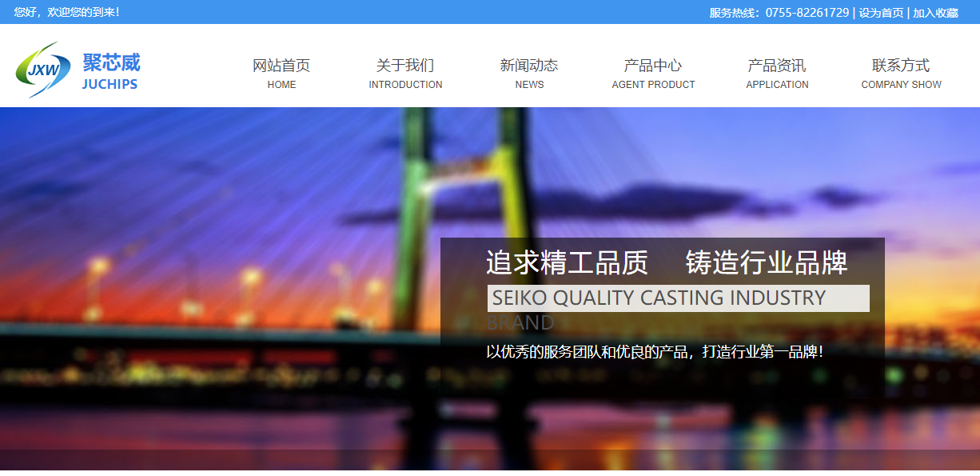Click the welcome greeting text 您好，欢迎您的到来
This screenshot has height=476, width=980.
[66, 12]
